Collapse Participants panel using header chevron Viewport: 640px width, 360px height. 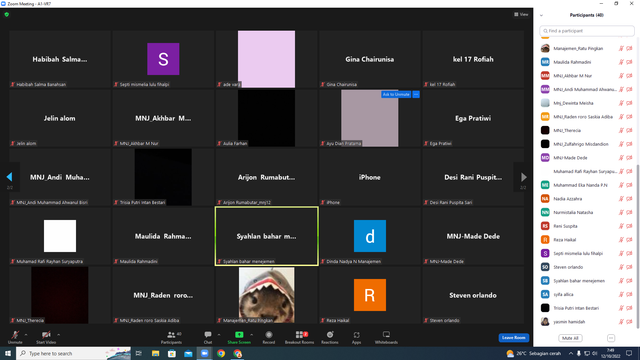pyautogui.click(x=541, y=15)
